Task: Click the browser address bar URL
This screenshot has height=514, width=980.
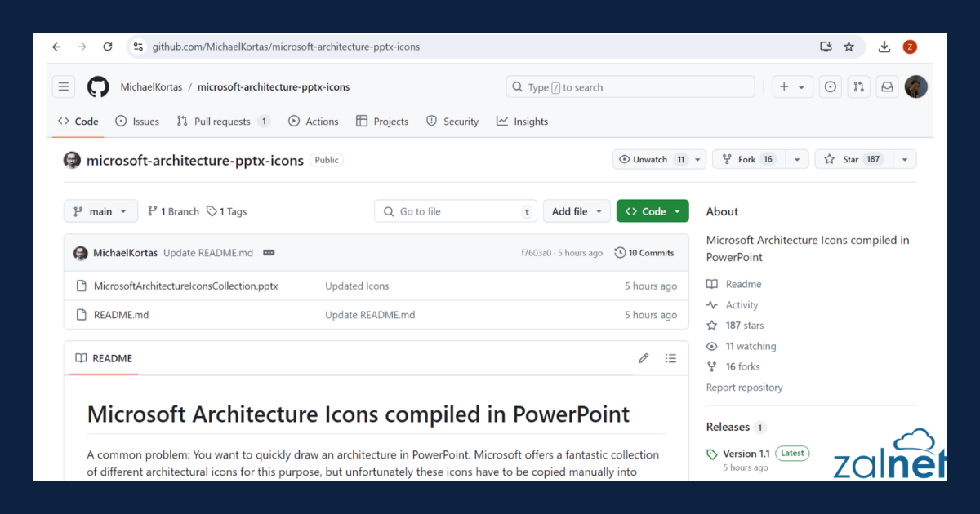Action: click(286, 47)
